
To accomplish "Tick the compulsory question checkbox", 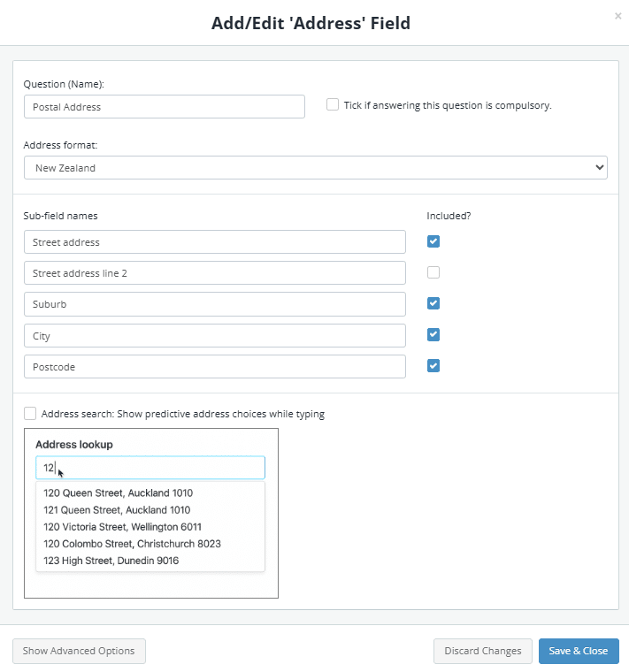I will 333,104.
